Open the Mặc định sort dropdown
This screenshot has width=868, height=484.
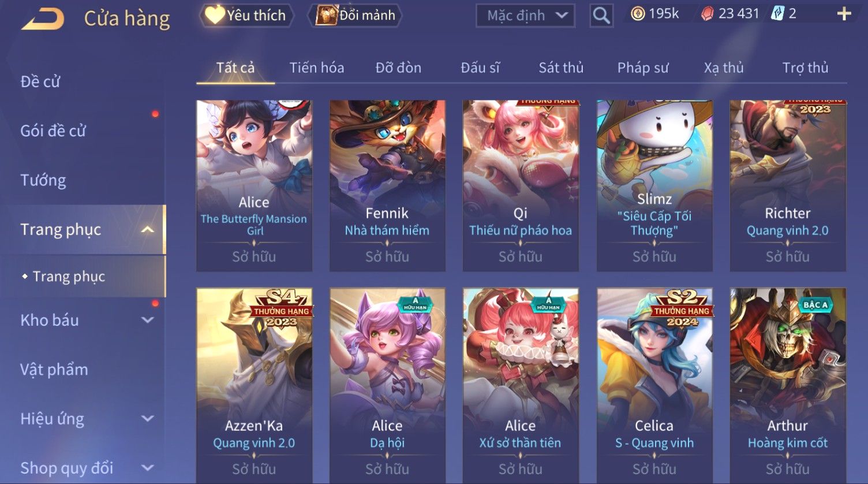[x=525, y=16]
